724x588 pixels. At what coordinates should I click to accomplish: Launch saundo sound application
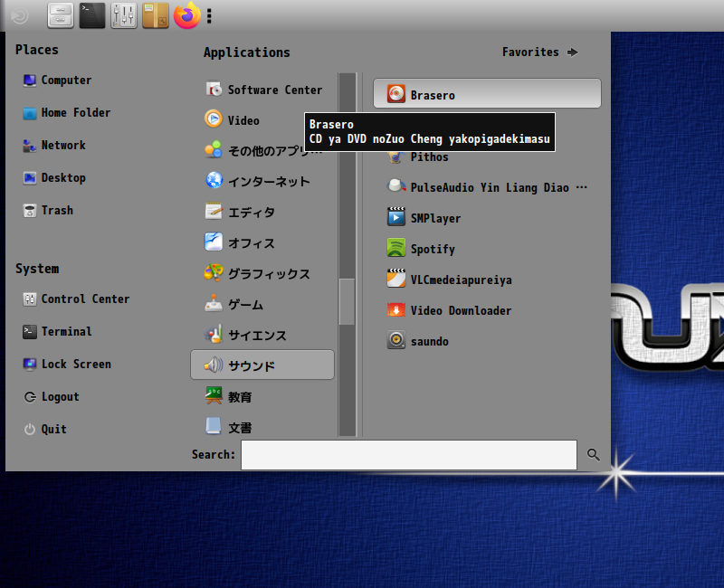487,341
